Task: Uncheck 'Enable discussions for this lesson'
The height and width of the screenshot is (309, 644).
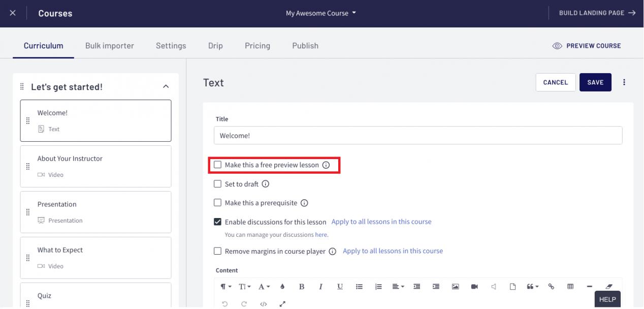Action: (x=218, y=222)
